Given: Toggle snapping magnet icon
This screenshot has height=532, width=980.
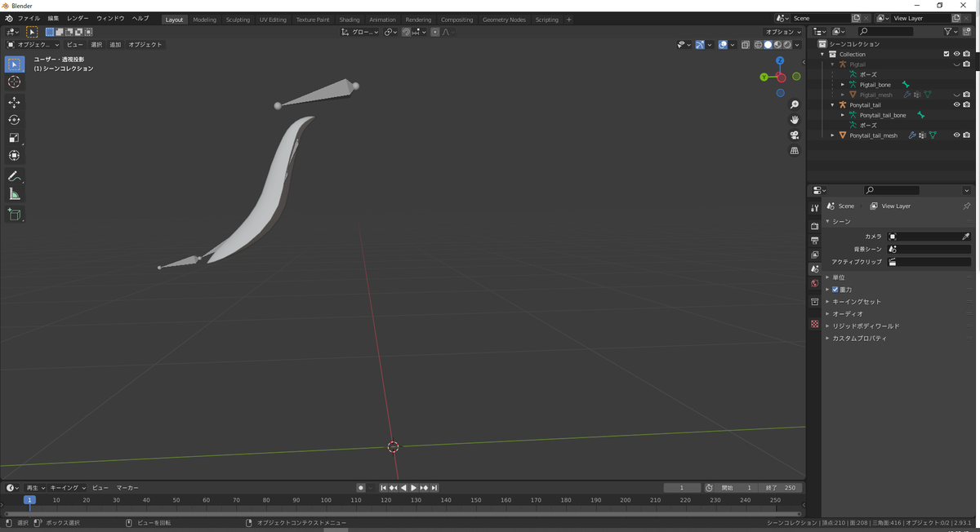Looking at the screenshot, I should click(406, 32).
